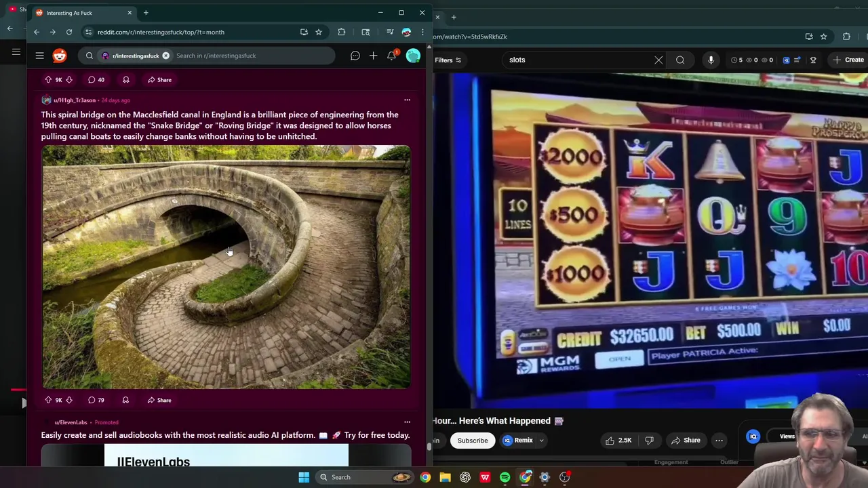Open the Reddit user avatar menu

pos(413,56)
